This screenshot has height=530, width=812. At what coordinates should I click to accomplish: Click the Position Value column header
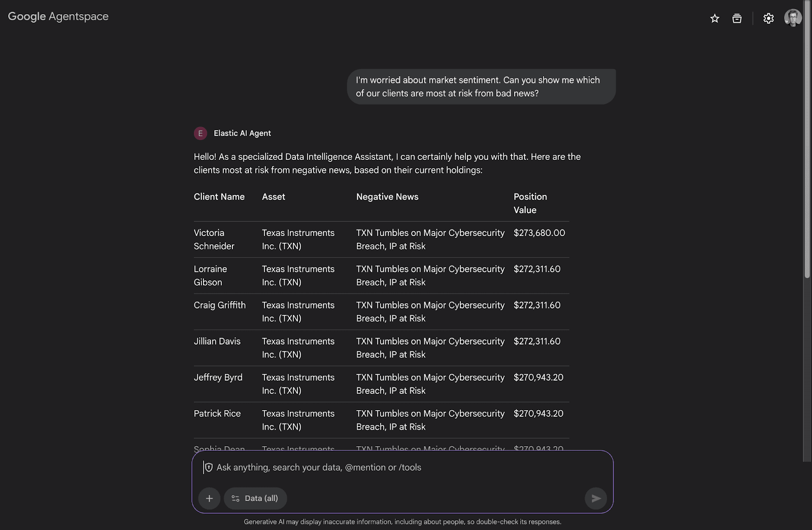[530, 203]
